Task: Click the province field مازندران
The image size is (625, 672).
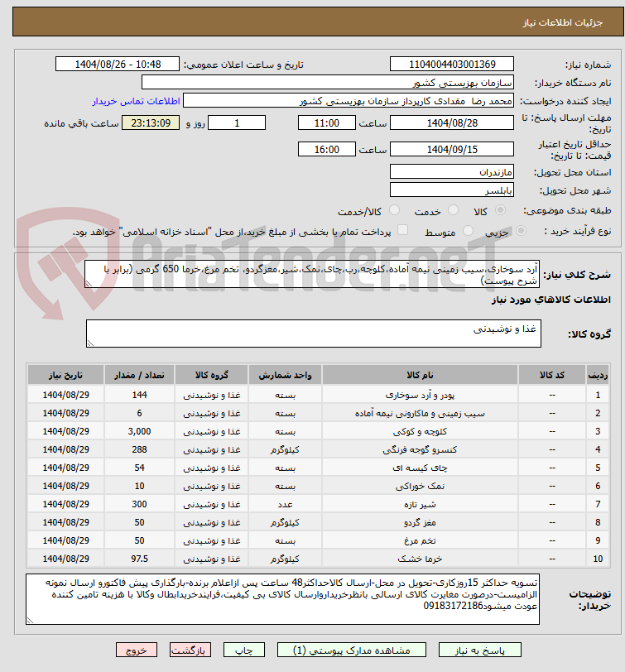Action: click(x=452, y=172)
